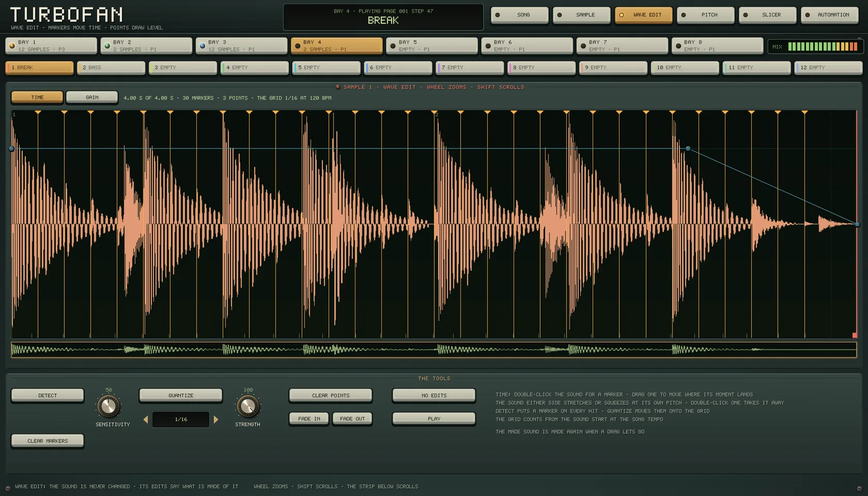
Task: Select Bay 2 with 2 samples
Action: point(146,45)
